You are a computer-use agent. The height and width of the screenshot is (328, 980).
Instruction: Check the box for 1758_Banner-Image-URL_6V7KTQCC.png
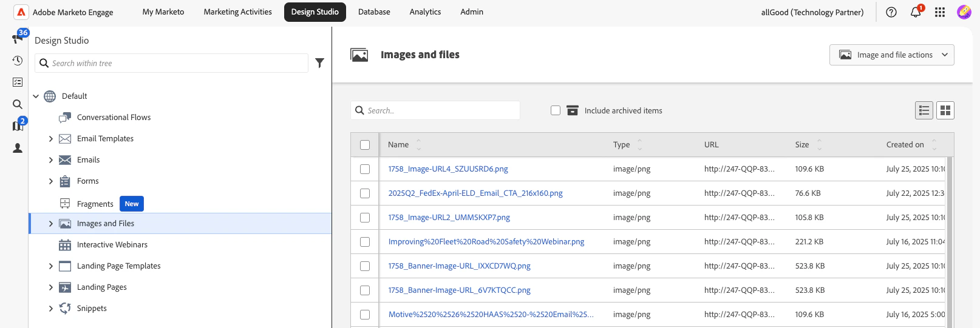click(x=365, y=290)
